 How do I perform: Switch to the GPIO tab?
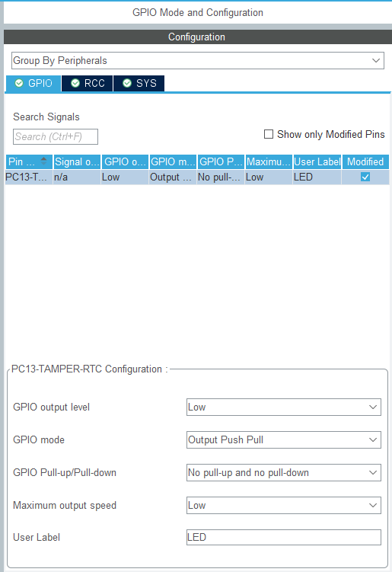[x=33, y=84]
